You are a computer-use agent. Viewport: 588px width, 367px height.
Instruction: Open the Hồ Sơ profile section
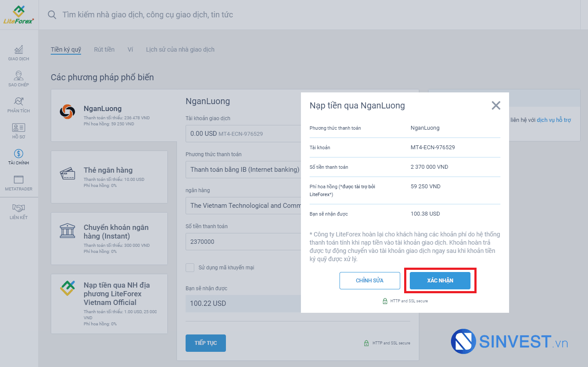pos(19,131)
